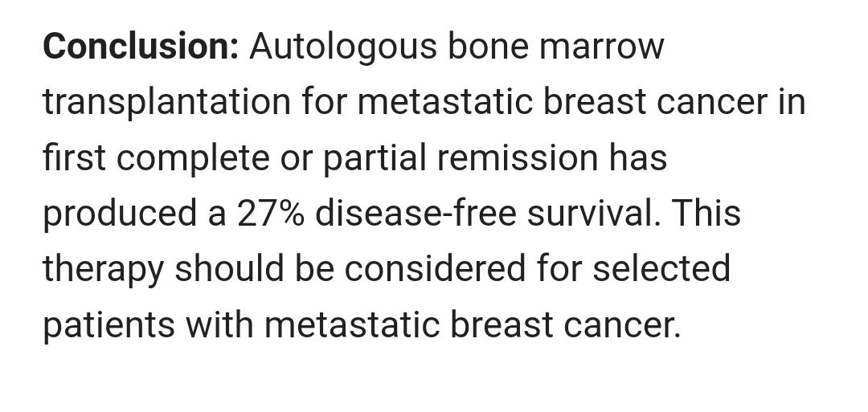Click the word 'disease-free'
Viewport: 868px width, 412px height.
pos(416,212)
